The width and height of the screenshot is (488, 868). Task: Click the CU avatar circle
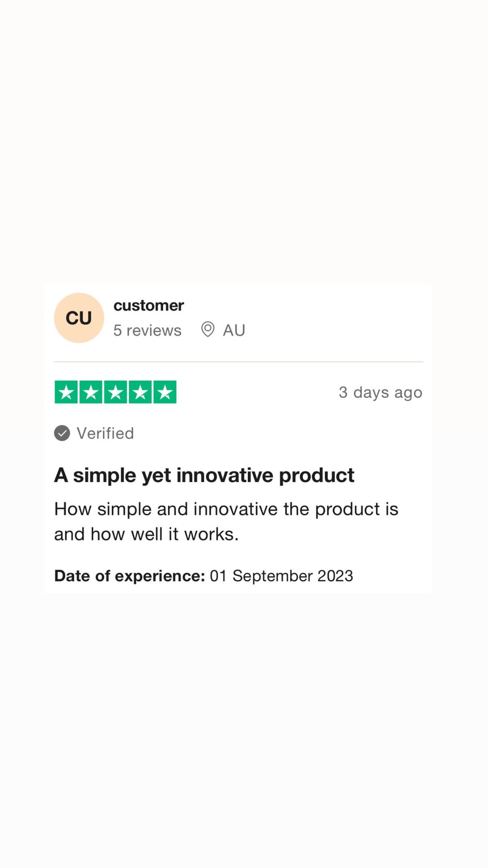(79, 318)
